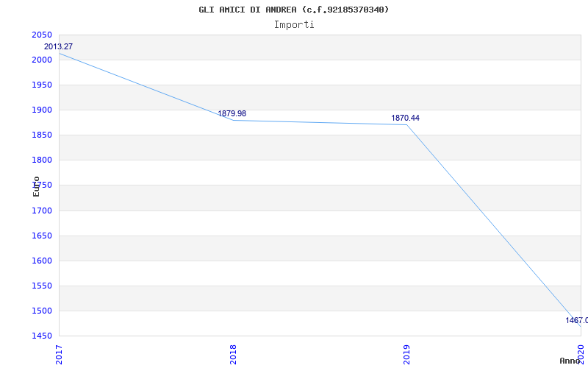Select the 2013.27 data label

click(x=59, y=47)
